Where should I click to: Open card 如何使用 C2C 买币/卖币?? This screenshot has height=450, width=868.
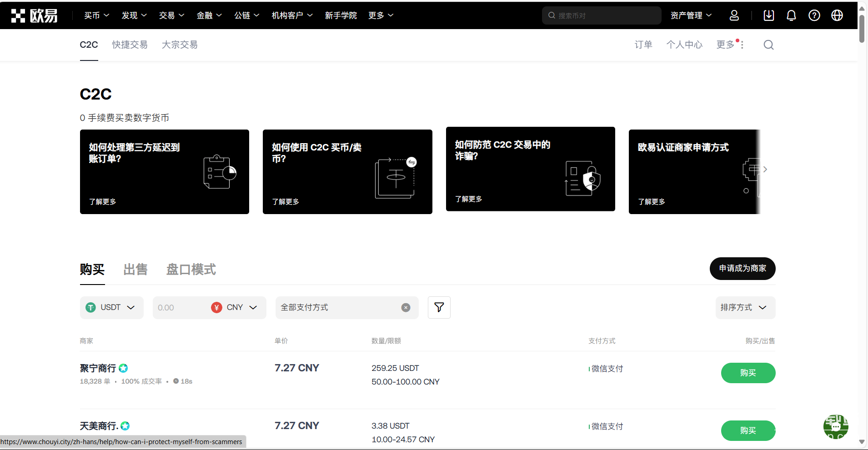tap(347, 172)
